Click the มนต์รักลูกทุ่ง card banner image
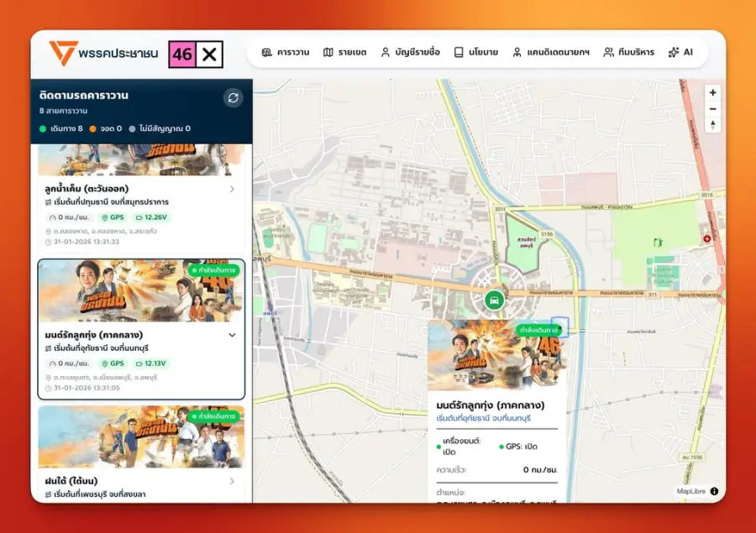756x533 pixels. pos(141,291)
